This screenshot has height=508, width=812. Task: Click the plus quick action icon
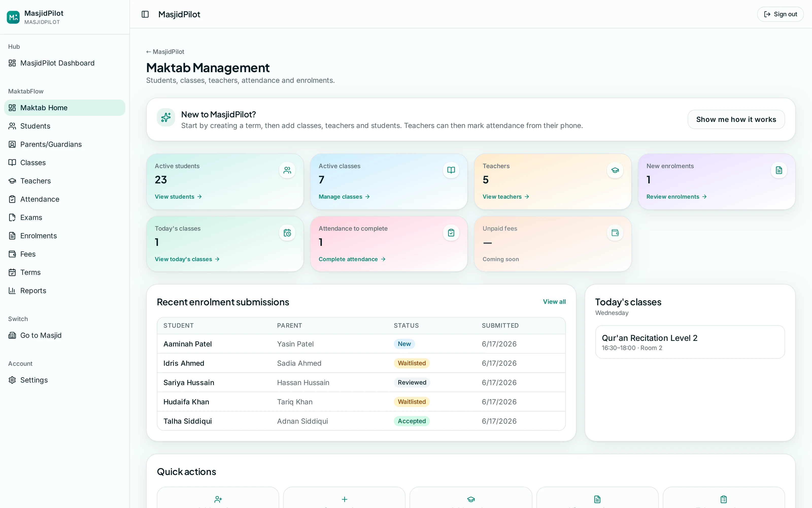[x=344, y=499]
